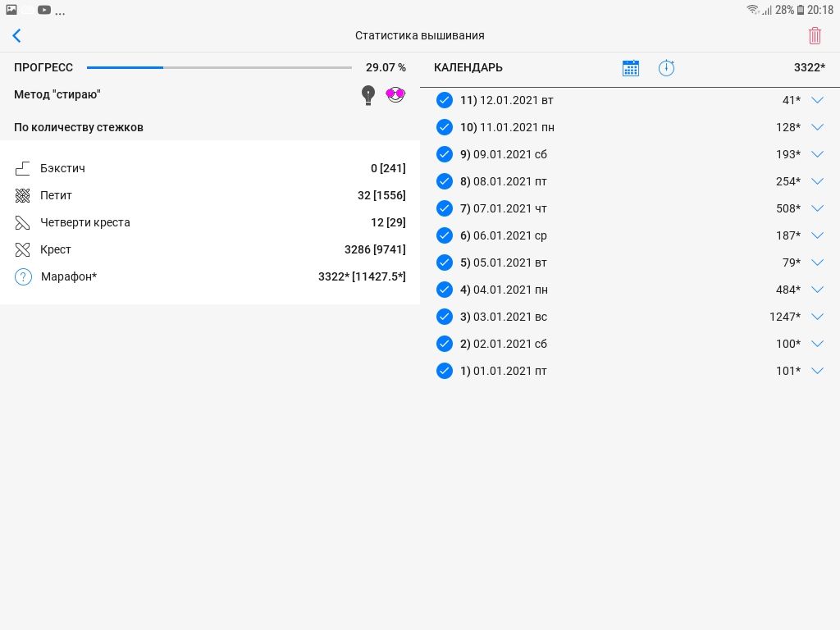
Task: Toggle the checkmark for 01.01.2021
Action: pos(445,371)
